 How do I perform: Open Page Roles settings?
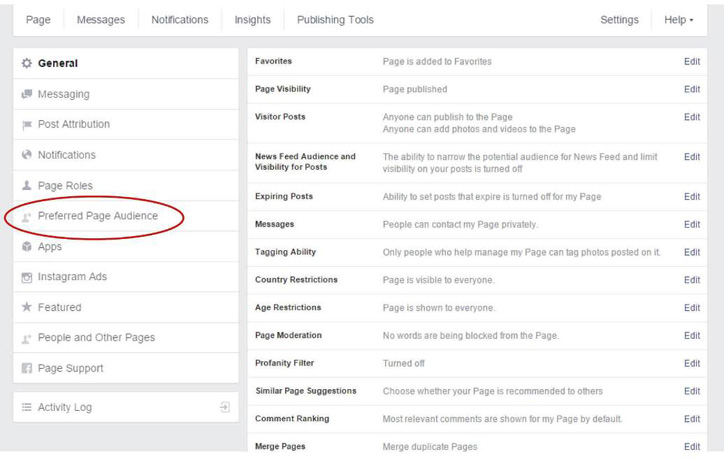coord(126,185)
